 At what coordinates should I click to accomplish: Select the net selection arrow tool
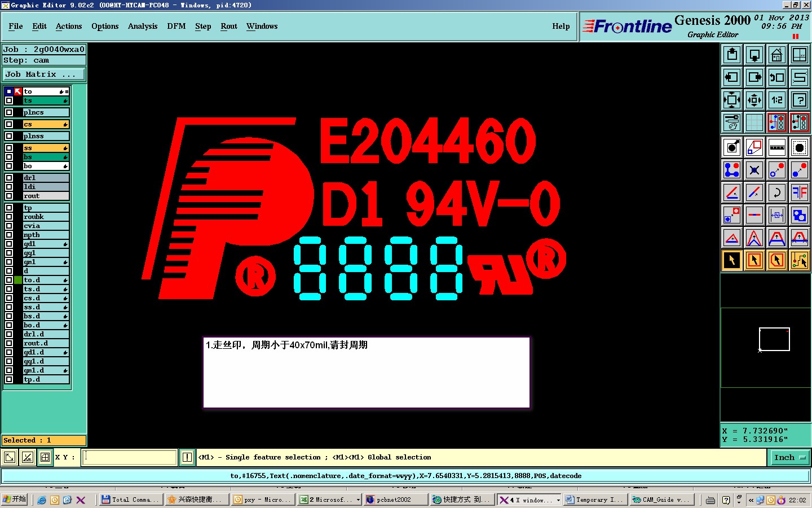[800, 260]
